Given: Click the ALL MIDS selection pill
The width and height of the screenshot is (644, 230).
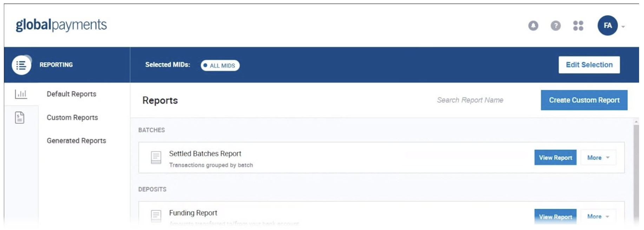Looking at the screenshot, I should click(220, 65).
